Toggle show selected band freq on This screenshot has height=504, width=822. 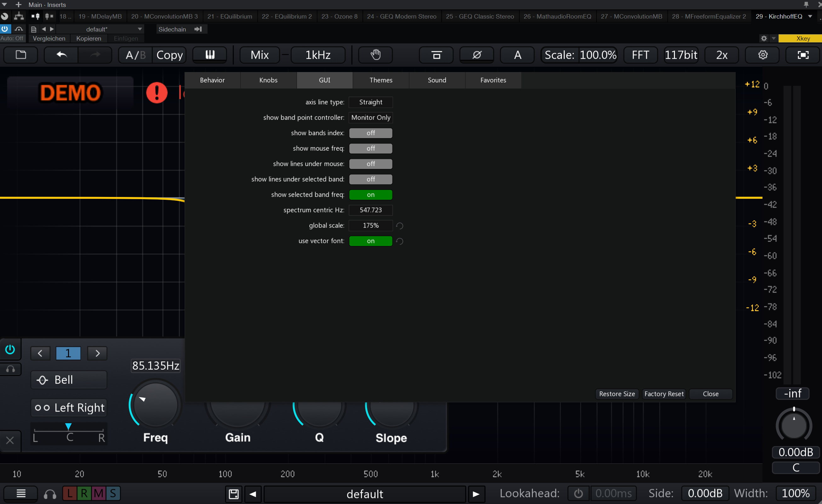coord(371,194)
